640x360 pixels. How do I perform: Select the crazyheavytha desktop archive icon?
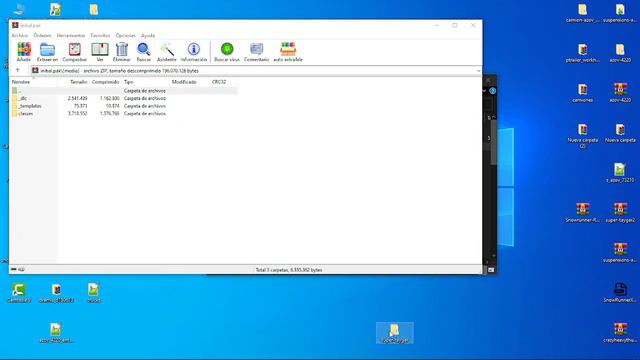coord(620,333)
